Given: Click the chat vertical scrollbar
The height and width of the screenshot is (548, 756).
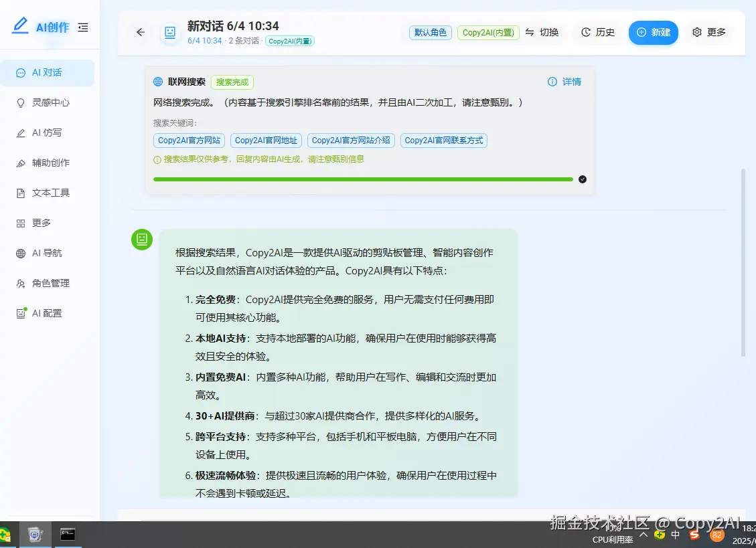Looking at the screenshot, I should 743,263.
